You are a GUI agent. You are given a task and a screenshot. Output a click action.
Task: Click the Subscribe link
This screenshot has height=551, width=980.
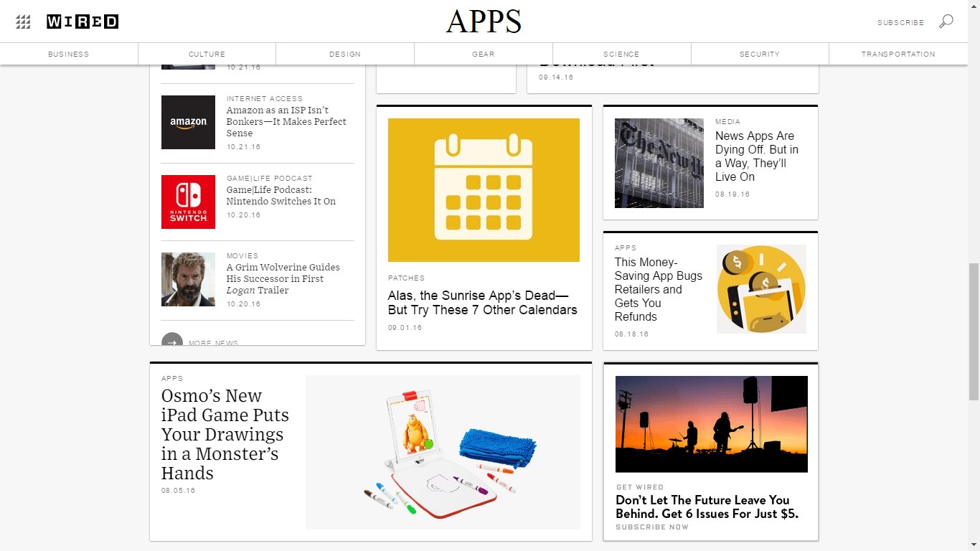(x=900, y=23)
